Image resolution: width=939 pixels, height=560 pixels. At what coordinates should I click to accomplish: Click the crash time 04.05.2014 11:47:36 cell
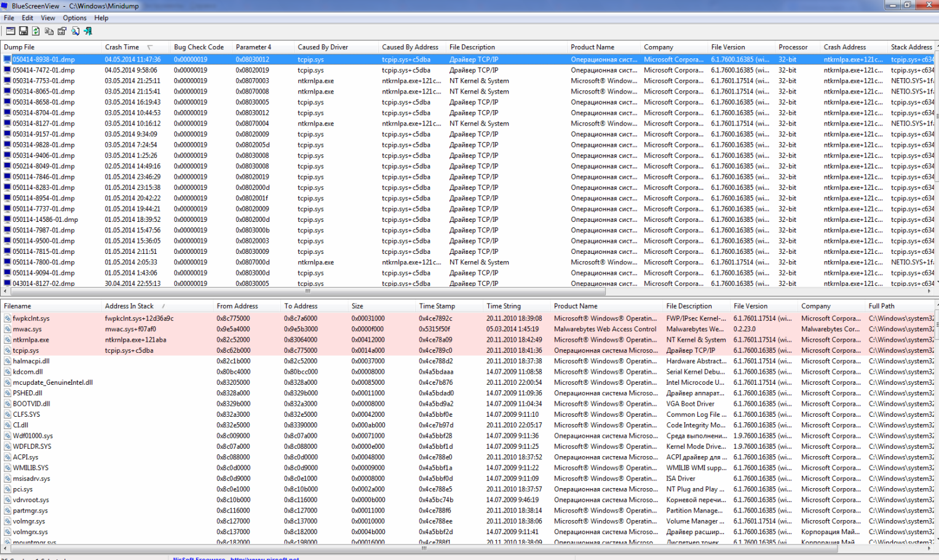[x=133, y=60]
